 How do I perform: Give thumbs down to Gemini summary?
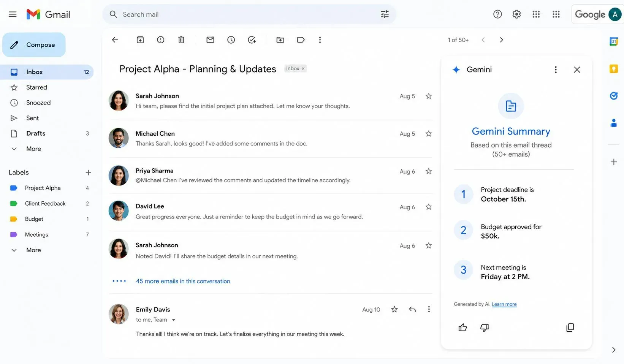(485, 328)
